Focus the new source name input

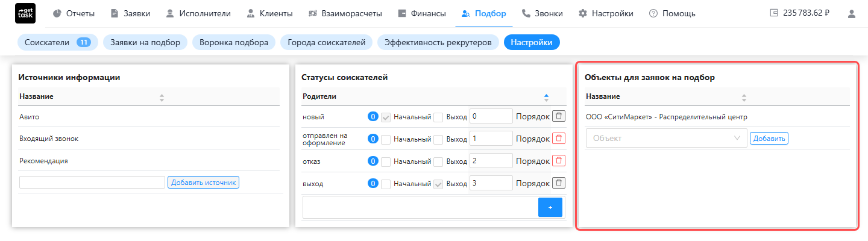click(92, 182)
